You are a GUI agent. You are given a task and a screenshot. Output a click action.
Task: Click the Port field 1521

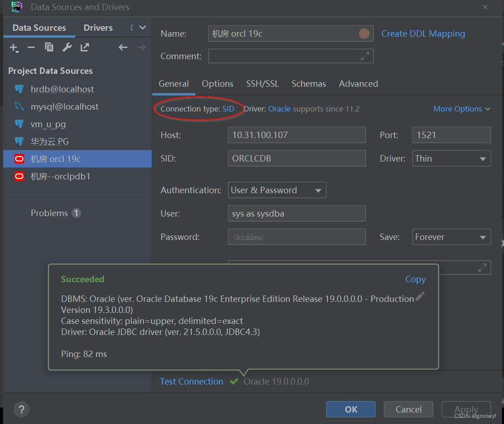[451, 135]
